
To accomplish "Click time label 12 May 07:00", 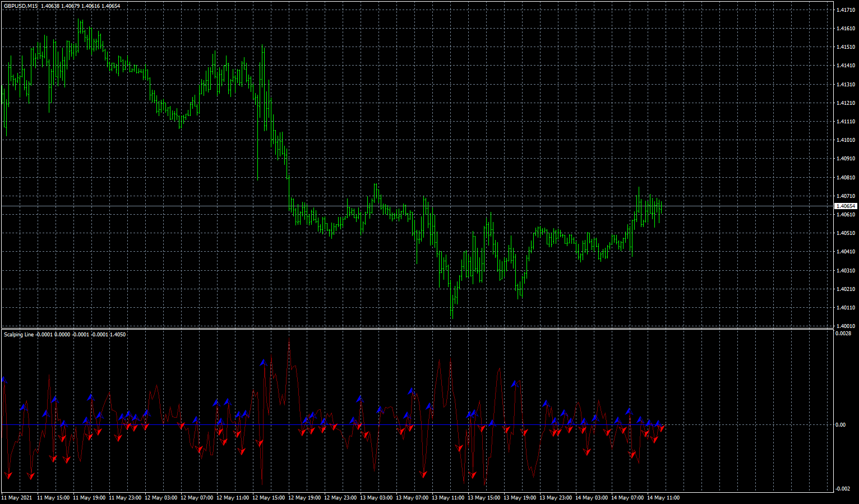I will coord(197,498).
